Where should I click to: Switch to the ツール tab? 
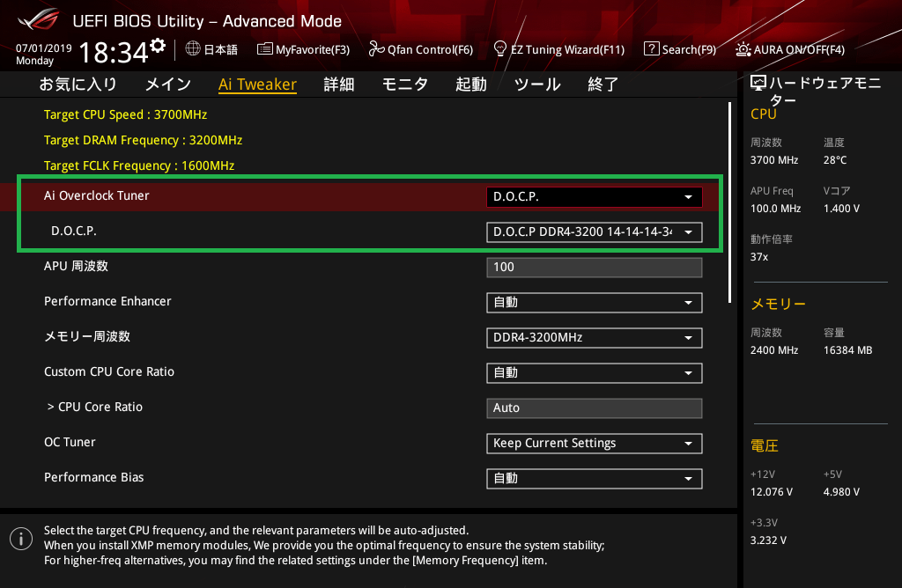tap(537, 85)
